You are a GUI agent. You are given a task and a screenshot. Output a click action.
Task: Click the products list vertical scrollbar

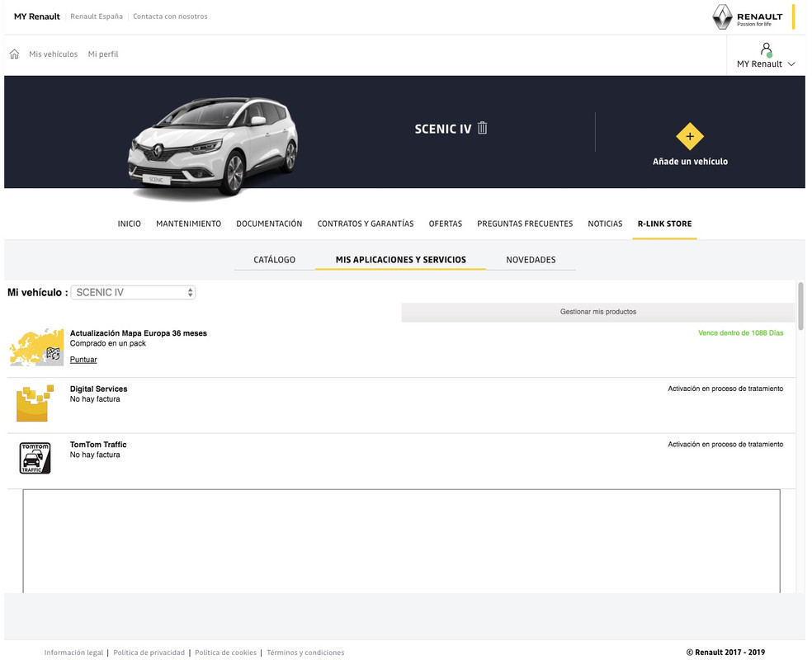pos(800,305)
